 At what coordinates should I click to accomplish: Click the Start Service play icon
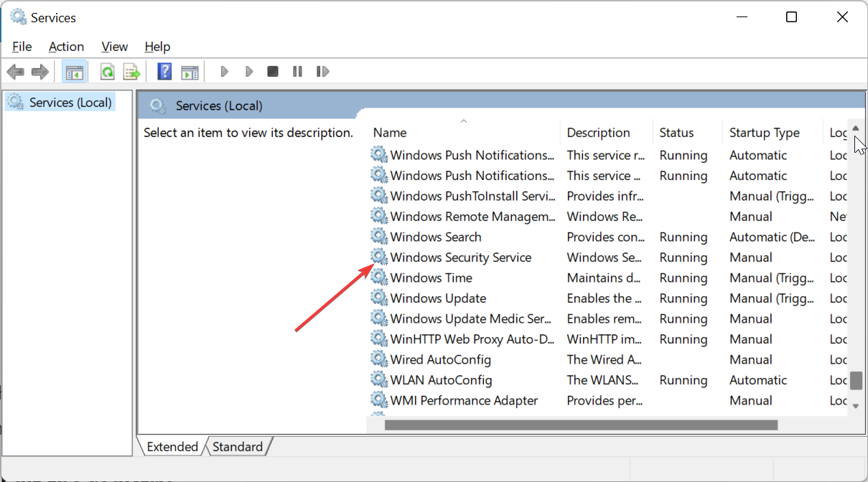pos(224,72)
